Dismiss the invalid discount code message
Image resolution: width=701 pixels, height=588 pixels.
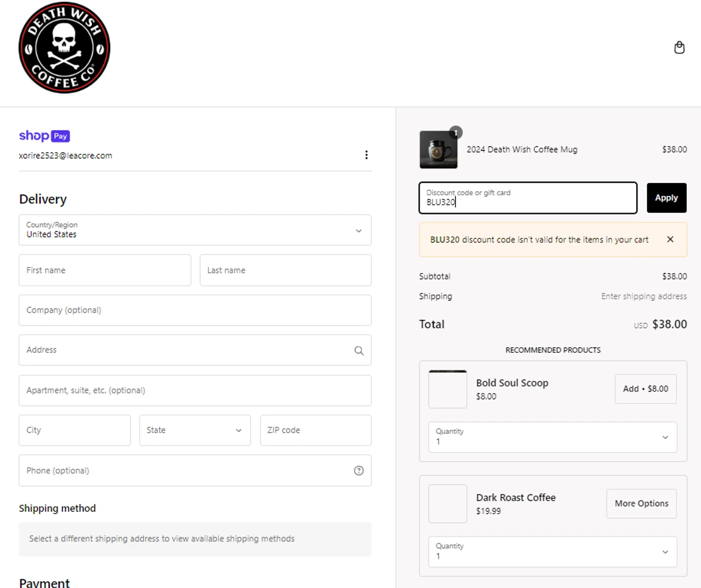point(670,239)
